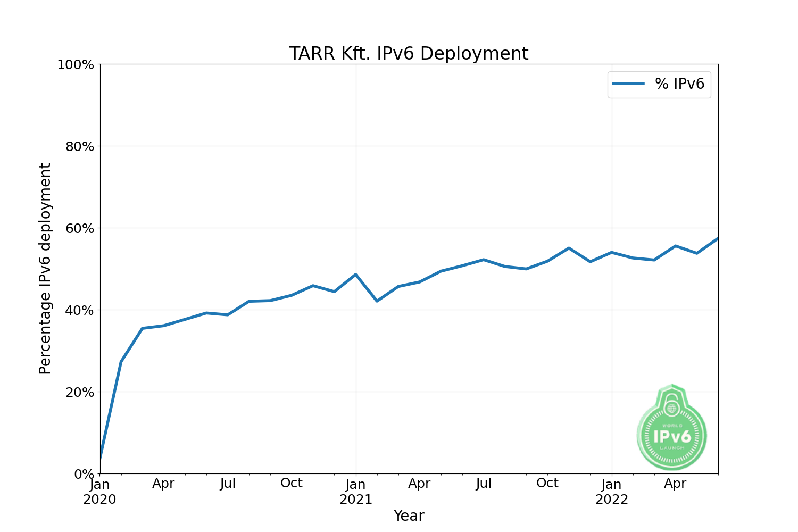Screen dimensions: 798x532
Task: Click the line's dip after January 2021
Action: point(377,301)
